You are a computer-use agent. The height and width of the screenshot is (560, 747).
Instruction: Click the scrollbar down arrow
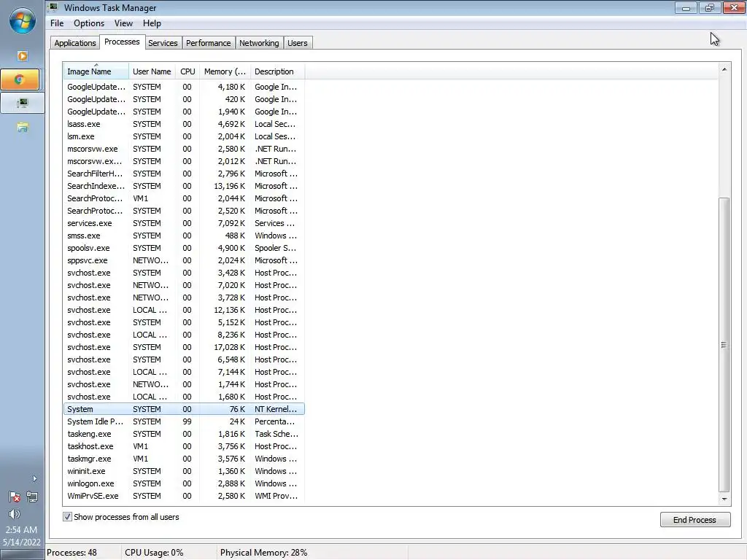click(724, 499)
